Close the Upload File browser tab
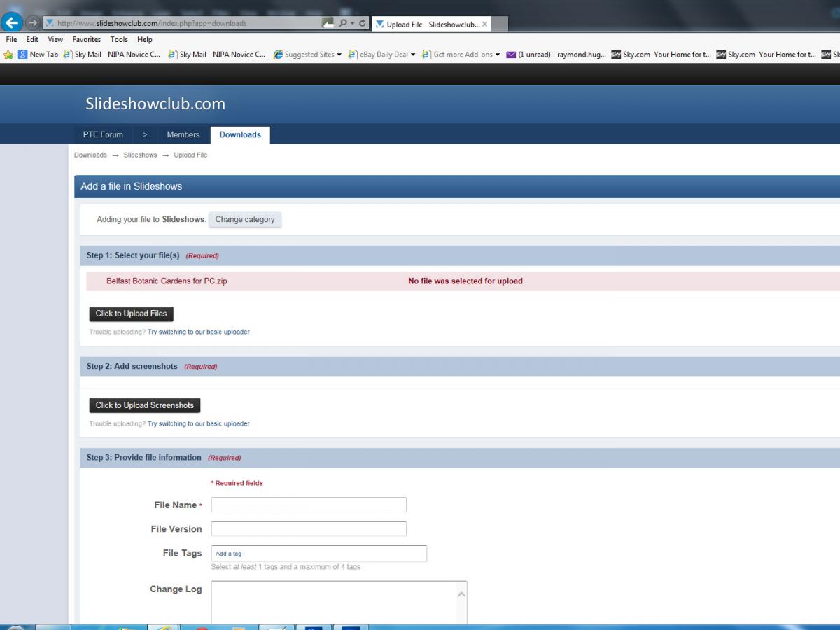The width and height of the screenshot is (840, 630). coord(485,24)
